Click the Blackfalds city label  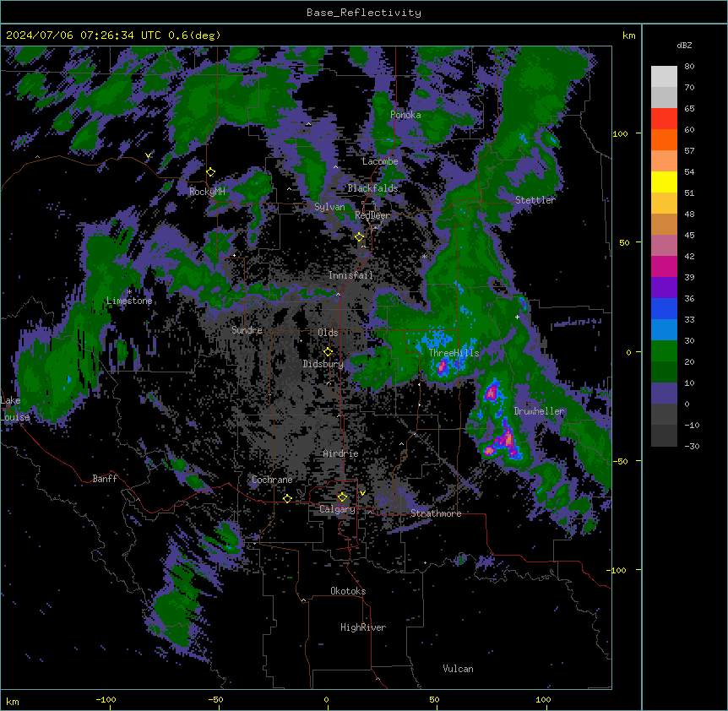pos(372,188)
